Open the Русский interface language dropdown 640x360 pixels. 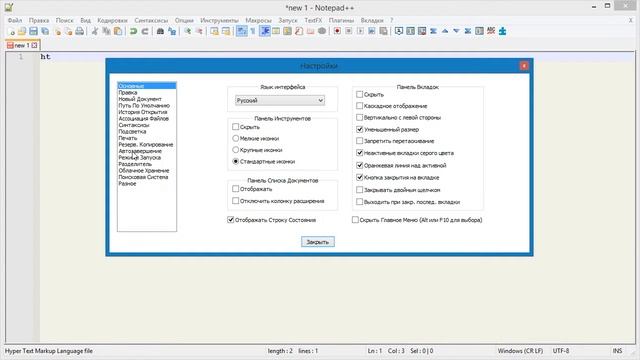(280, 100)
